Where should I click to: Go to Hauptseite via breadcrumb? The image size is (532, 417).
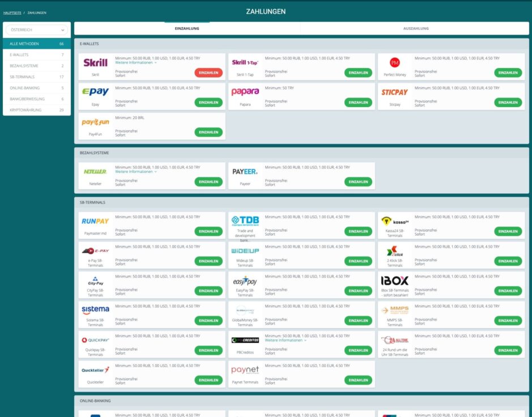click(x=12, y=13)
